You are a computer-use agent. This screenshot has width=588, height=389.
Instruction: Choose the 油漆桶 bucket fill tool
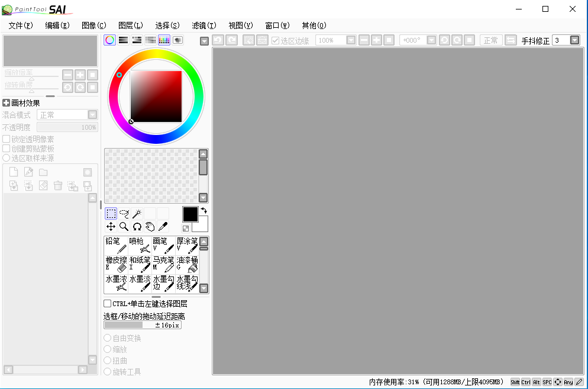[187, 264]
